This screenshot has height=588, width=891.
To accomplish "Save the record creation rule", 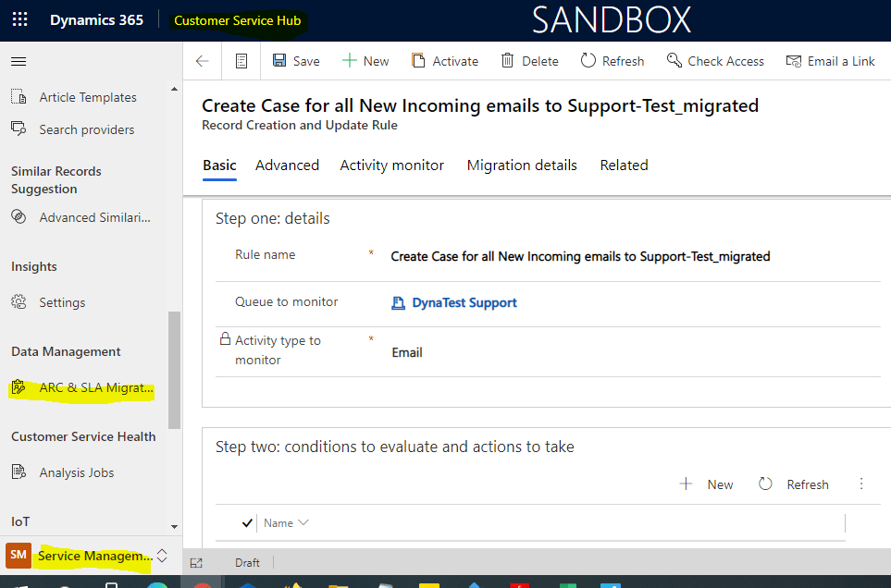I will [x=296, y=61].
